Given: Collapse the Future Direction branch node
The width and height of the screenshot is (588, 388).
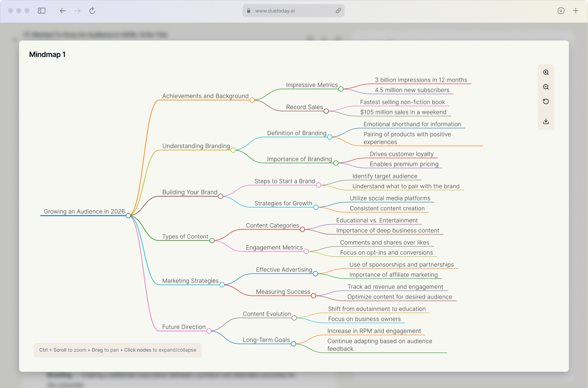Looking at the screenshot, I should click(x=209, y=331).
